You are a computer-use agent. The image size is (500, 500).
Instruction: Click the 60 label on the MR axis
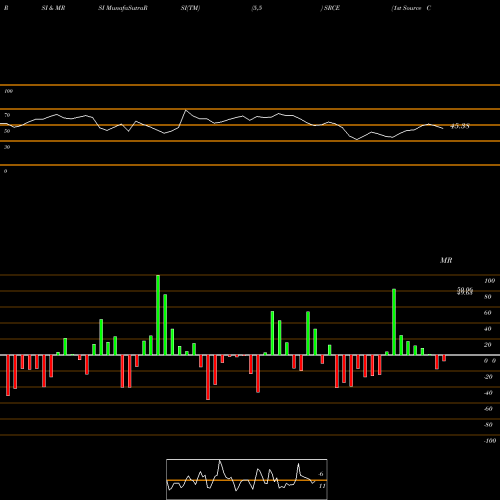(488, 313)
